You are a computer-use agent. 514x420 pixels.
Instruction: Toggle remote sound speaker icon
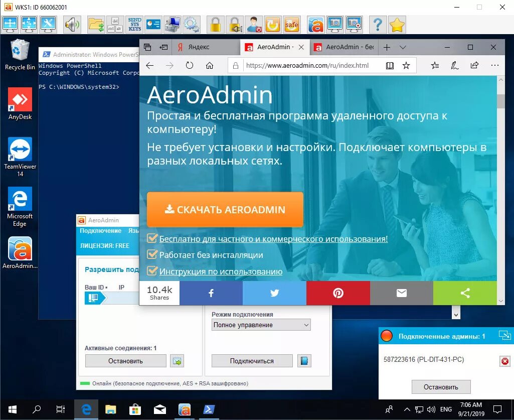(72, 25)
